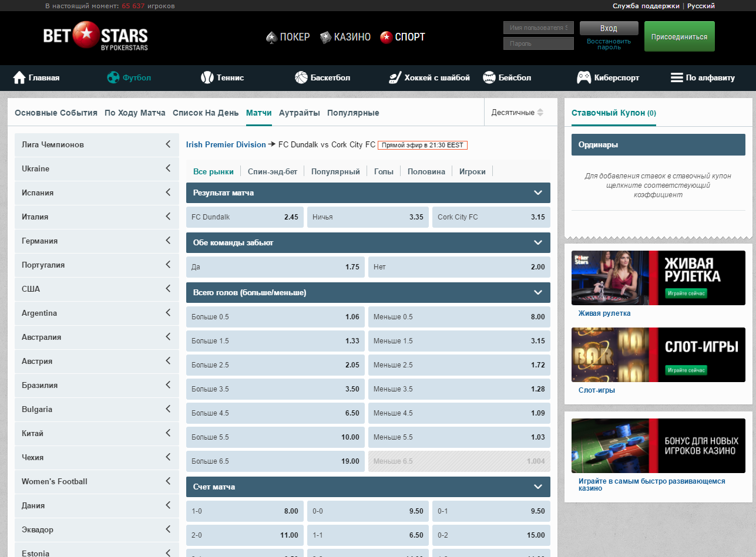This screenshot has width=756, height=557.
Task: Expand the США league list
Action: point(97,289)
